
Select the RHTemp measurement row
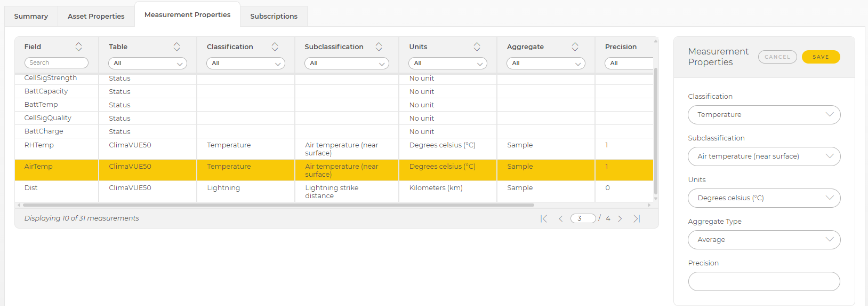tap(334, 149)
